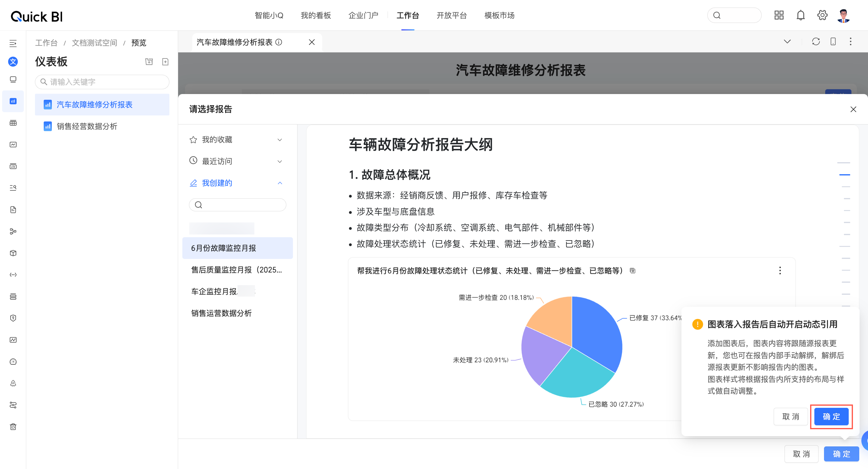Viewport: 868px width, 469px height.
Task: Open the tab list dropdown chevron
Action: tap(787, 41)
